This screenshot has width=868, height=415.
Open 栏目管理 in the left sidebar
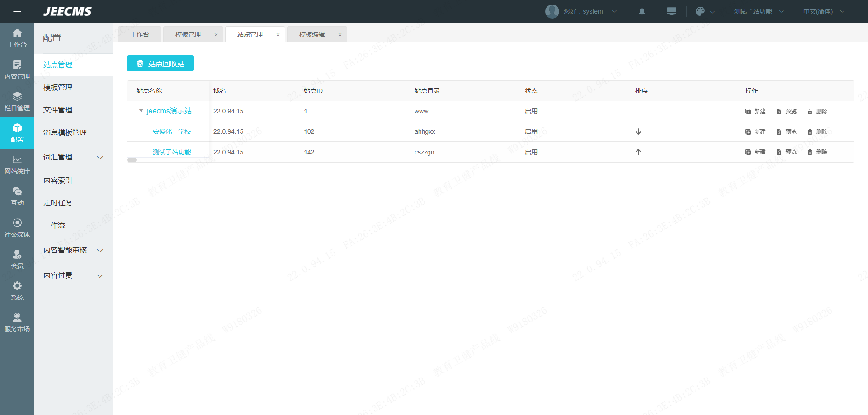tap(17, 101)
